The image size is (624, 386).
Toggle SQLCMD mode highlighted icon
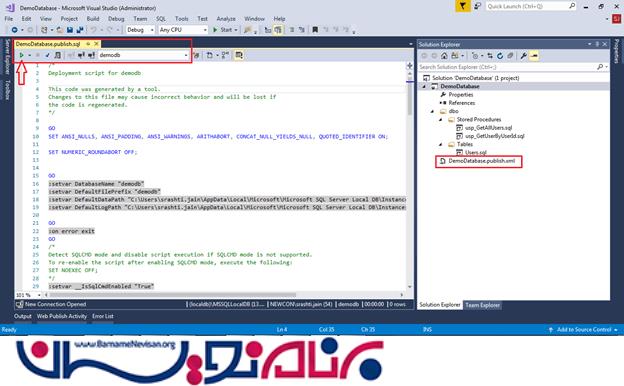[x=239, y=55]
